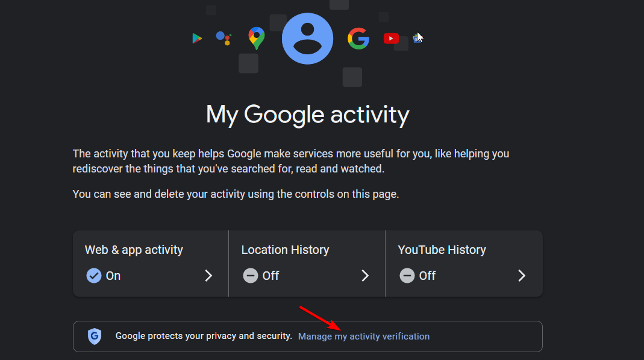Select the Location History card title

(x=285, y=250)
